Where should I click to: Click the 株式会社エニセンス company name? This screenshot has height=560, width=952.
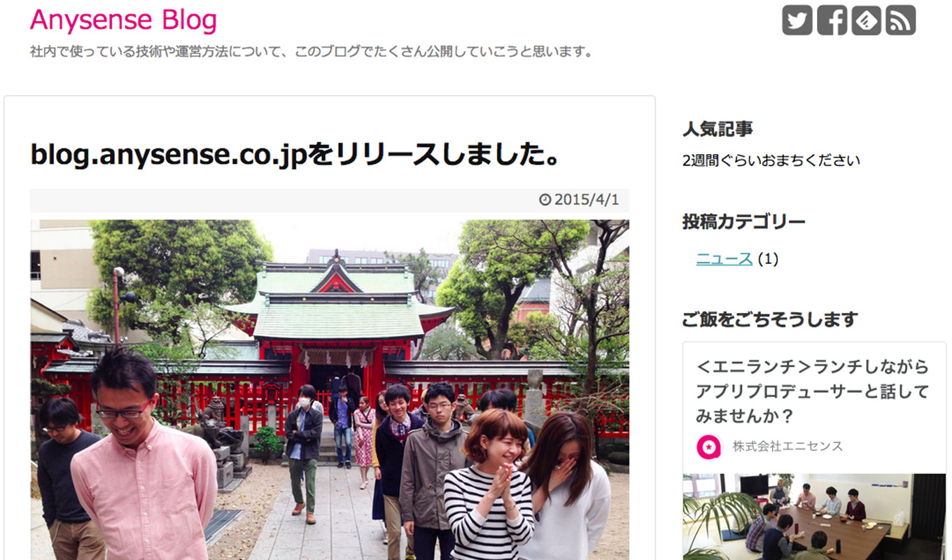787,447
